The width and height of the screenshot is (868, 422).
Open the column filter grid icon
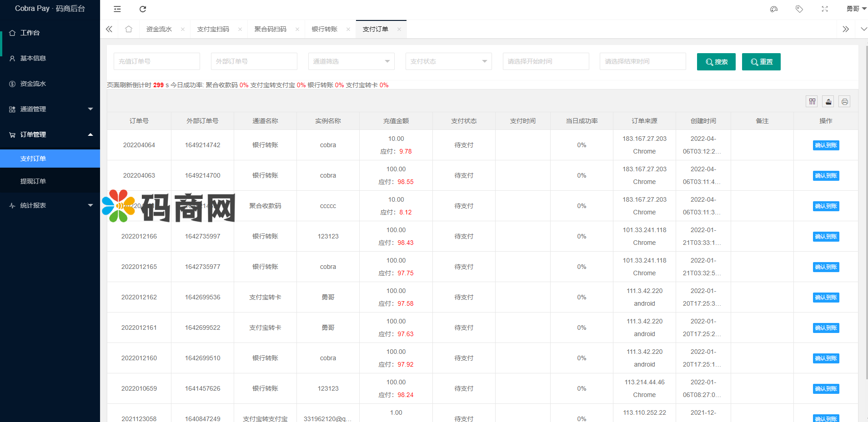[812, 101]
